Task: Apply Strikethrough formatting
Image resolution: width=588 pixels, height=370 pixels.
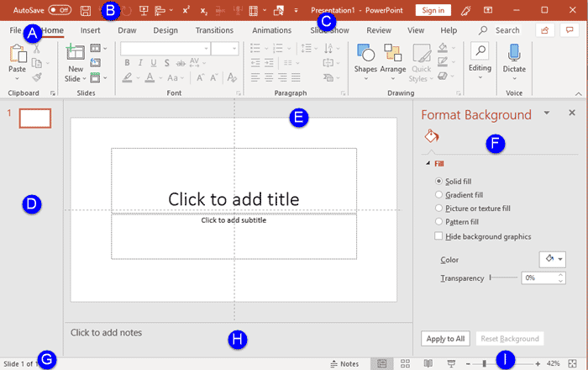Action: coord(181,63)
